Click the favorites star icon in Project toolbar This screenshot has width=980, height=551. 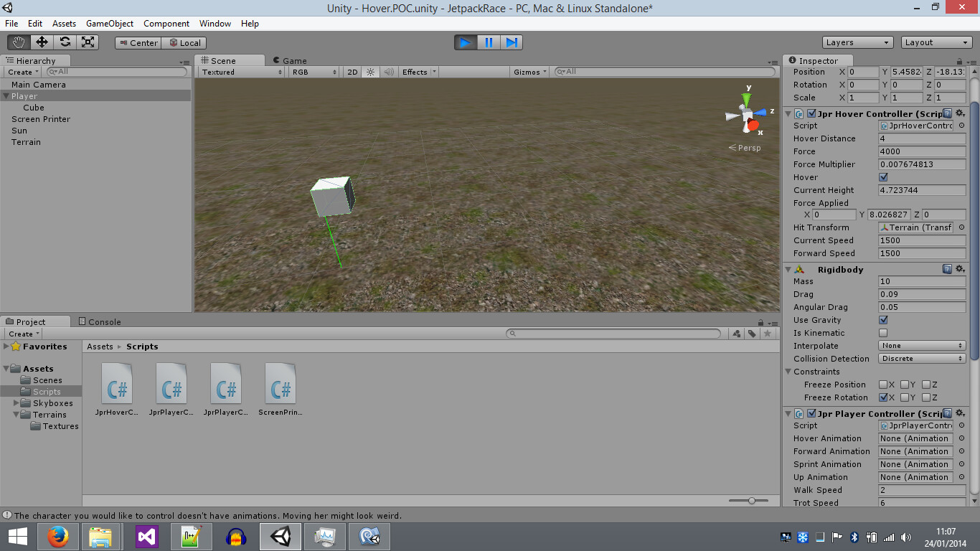[768, 334]
